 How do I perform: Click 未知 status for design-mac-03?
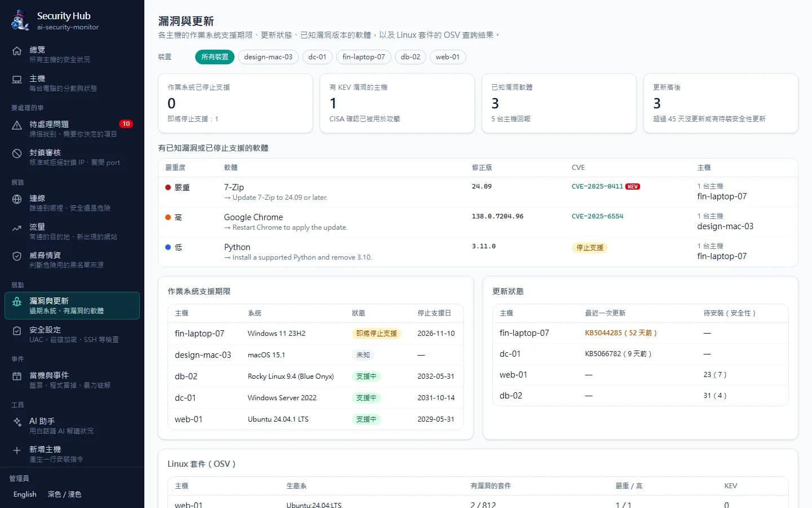tap(363, 355)
